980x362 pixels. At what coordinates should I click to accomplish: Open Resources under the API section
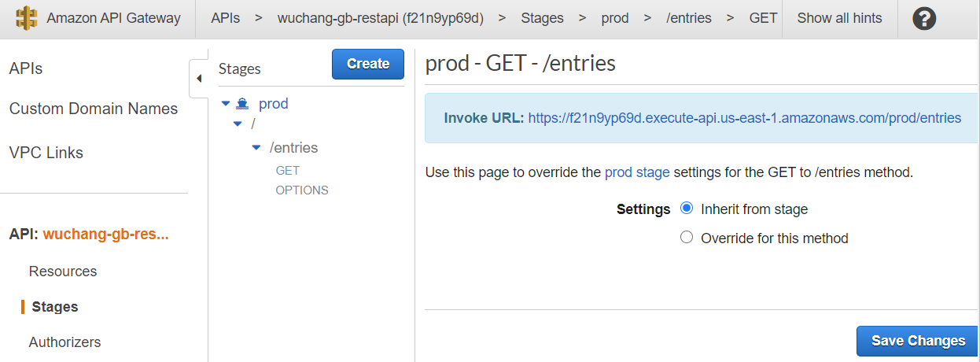(63, 271)
